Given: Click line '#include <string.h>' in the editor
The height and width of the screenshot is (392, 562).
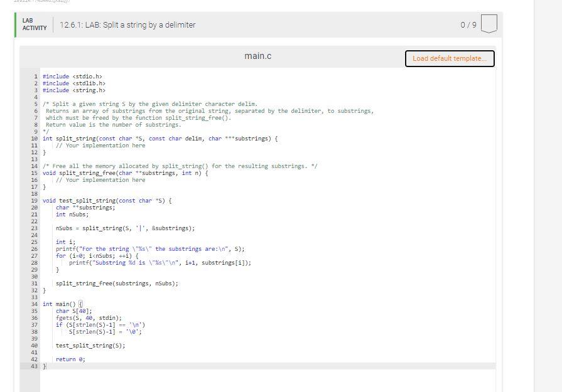Looking at the screenshot, I should coord(74,90).
